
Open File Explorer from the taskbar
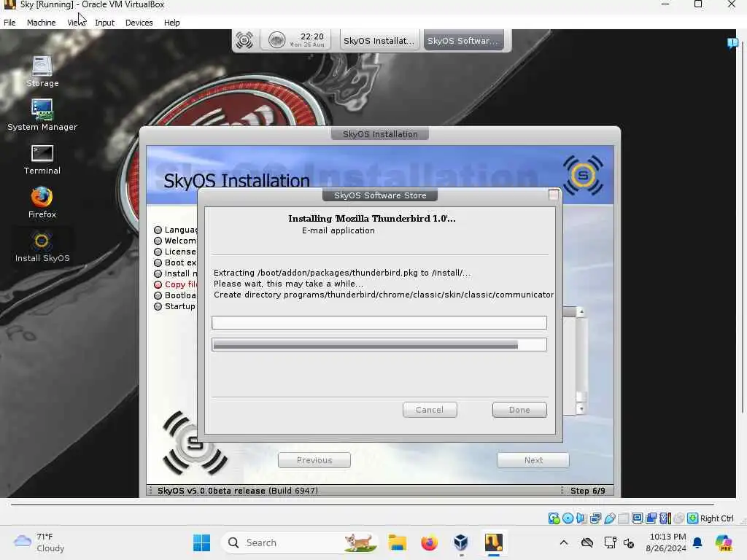(x=397, y=542)
